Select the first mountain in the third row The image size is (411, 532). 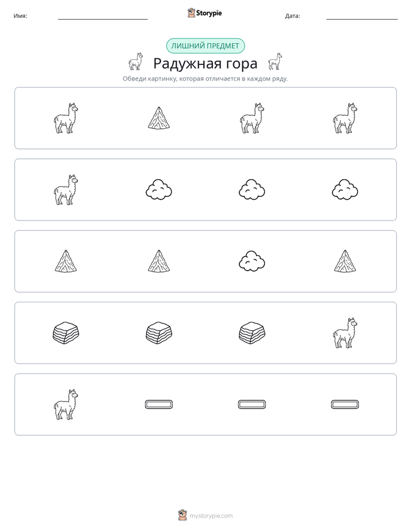66,261
